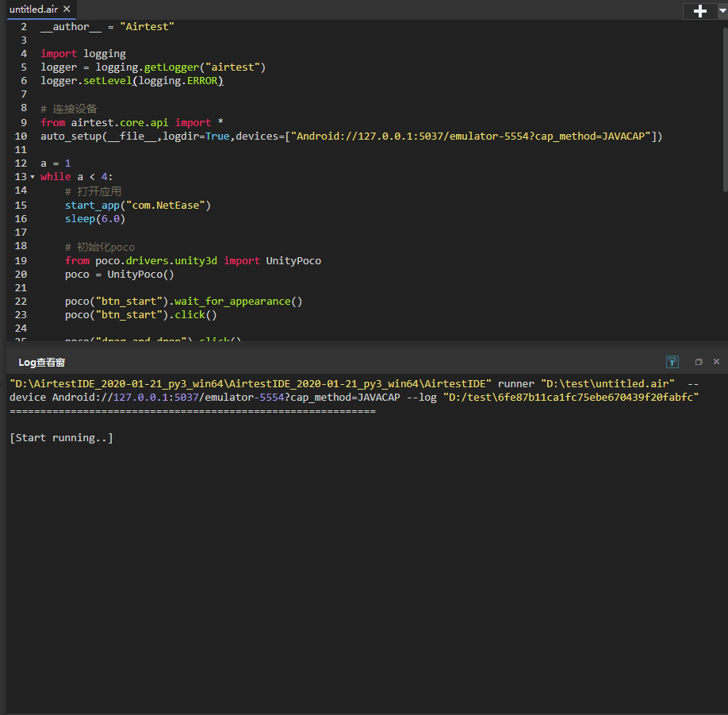Click the '__author__ = "Airtest"' line
The width and height of the screenshot is (728, 715).
click(x=107, y=27)
